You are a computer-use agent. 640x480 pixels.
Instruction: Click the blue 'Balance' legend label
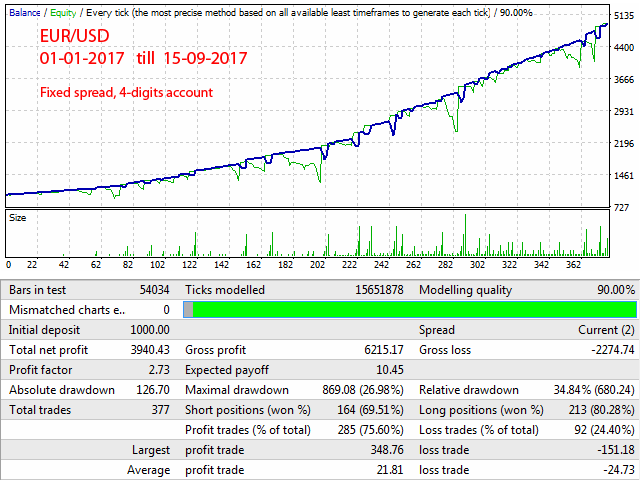(x=24, y=13)
